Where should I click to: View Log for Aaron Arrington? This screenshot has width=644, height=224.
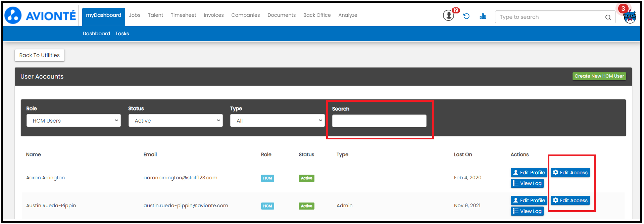(527, 183)
